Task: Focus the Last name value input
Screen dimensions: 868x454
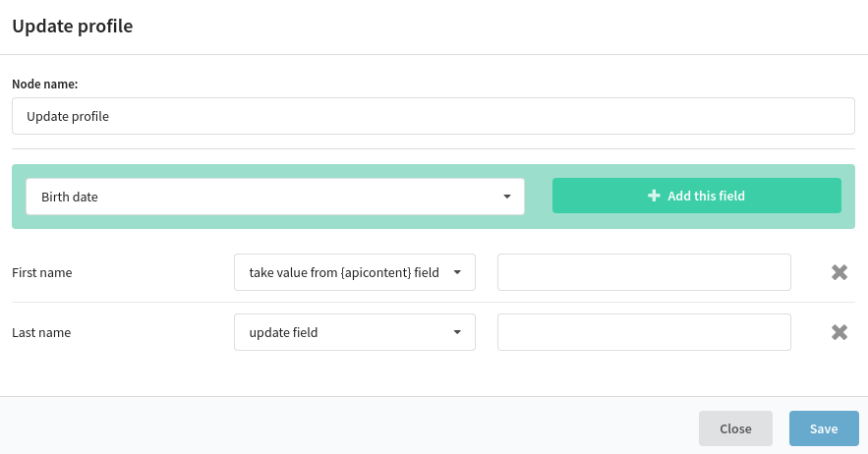Action: [644, 332]
